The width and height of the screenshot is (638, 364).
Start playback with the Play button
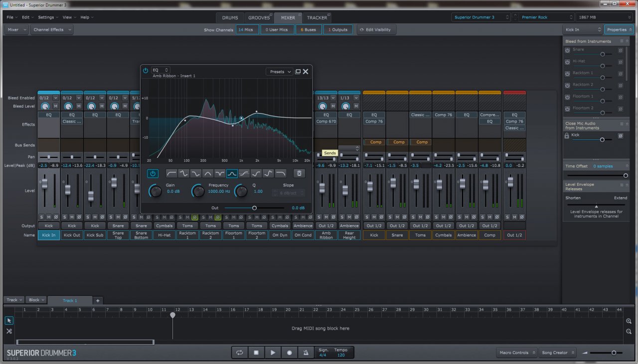[x=273, y=353]
